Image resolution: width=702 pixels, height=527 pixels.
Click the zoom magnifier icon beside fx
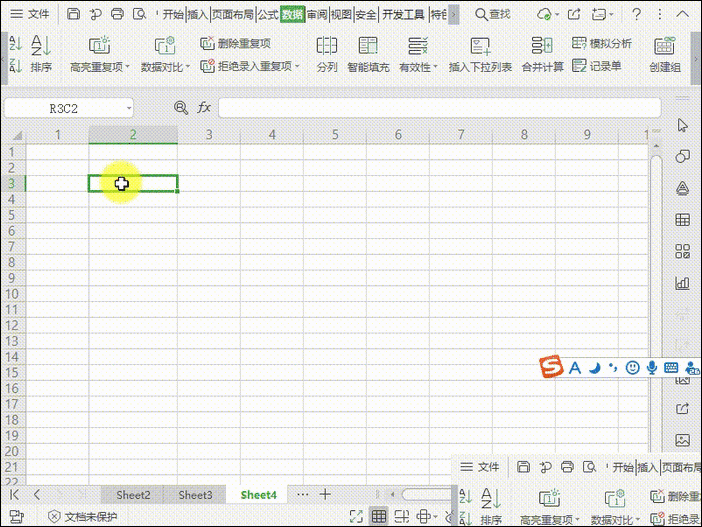pos(181,108)
